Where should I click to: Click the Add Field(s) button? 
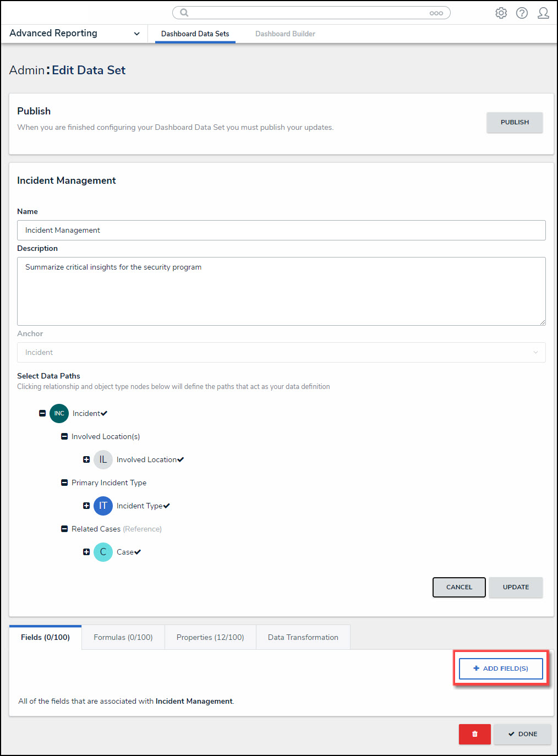click(501, 669)
